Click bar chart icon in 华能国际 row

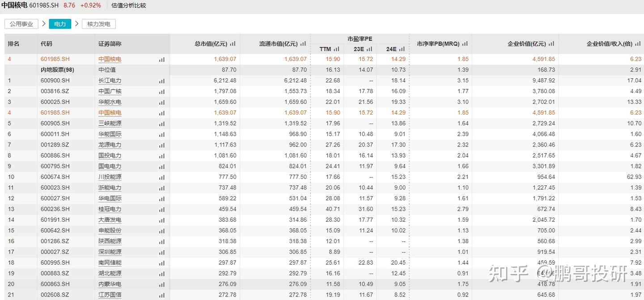point(161,134)
